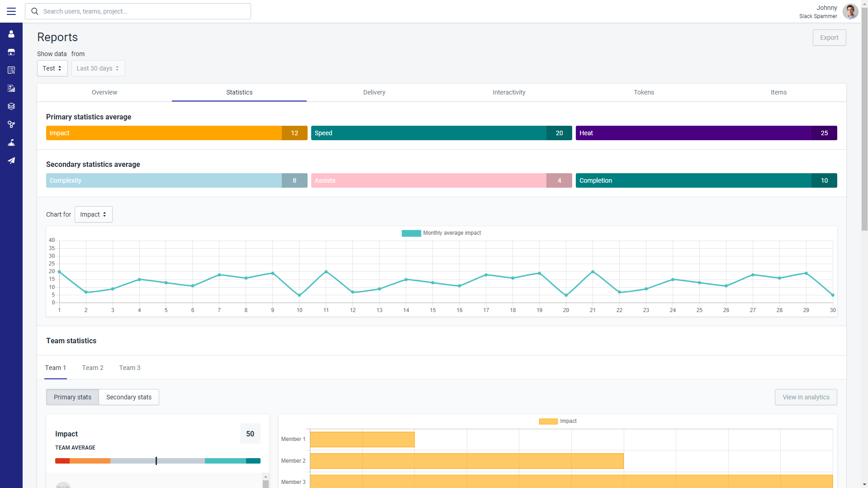The width and height of the screenshot is (868, 488).
Task: Click the Export button
Action: tap(829, 38)
